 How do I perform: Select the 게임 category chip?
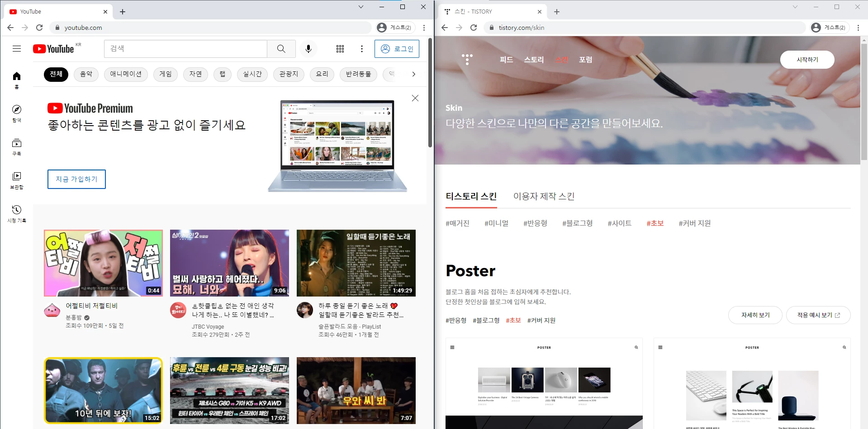pyautogui.click(x=166, y=74)
